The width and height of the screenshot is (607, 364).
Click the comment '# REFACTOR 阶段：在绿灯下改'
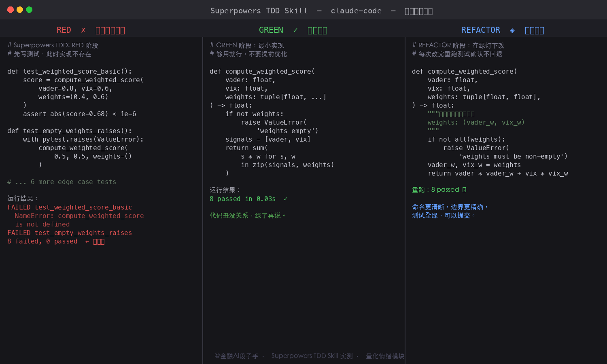click(458, 45)
